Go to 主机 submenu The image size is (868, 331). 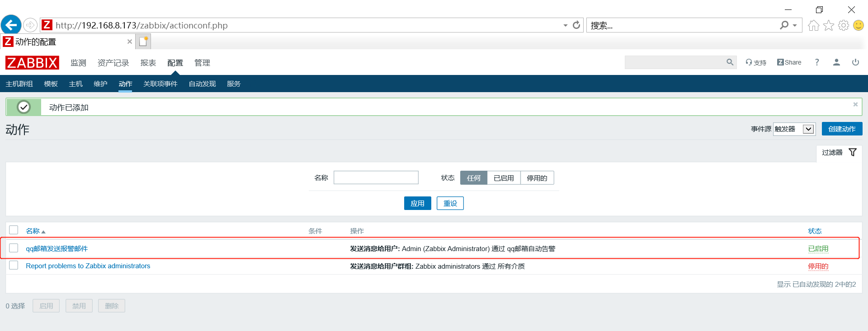tap(75, 84)
